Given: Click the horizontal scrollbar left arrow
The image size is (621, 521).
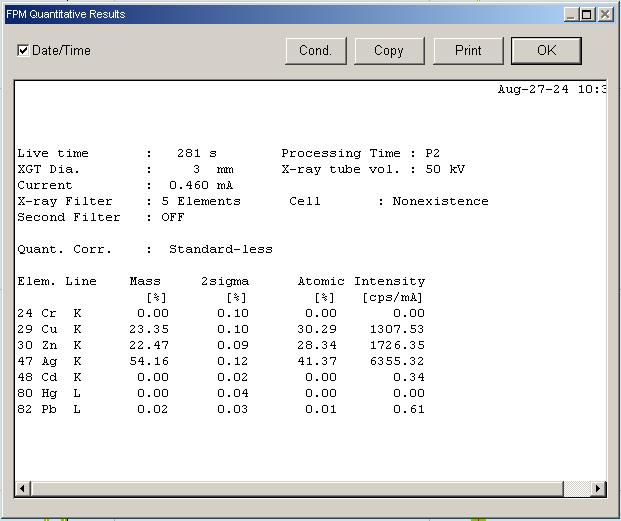Looking at the screenshot, I should 23,489.
